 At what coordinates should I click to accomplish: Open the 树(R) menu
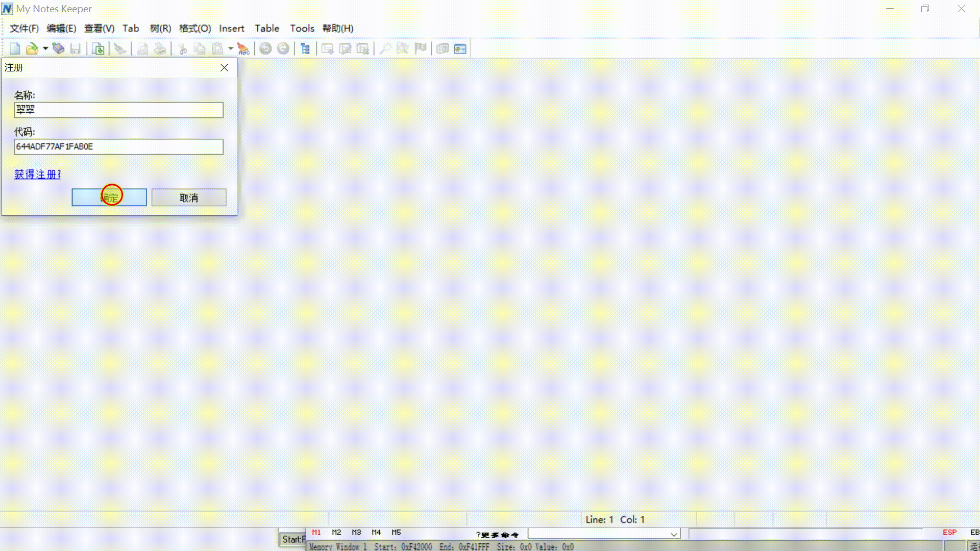click(160, 29)
